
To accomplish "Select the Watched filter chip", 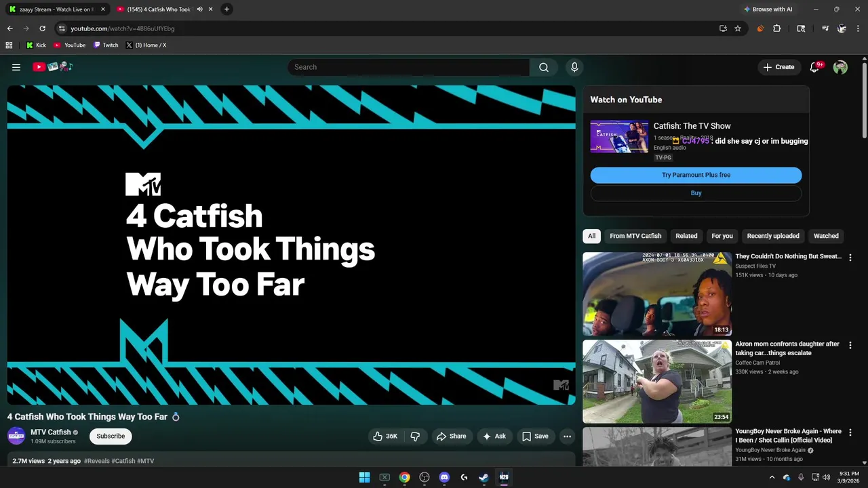I will click(x=826, y=236).
